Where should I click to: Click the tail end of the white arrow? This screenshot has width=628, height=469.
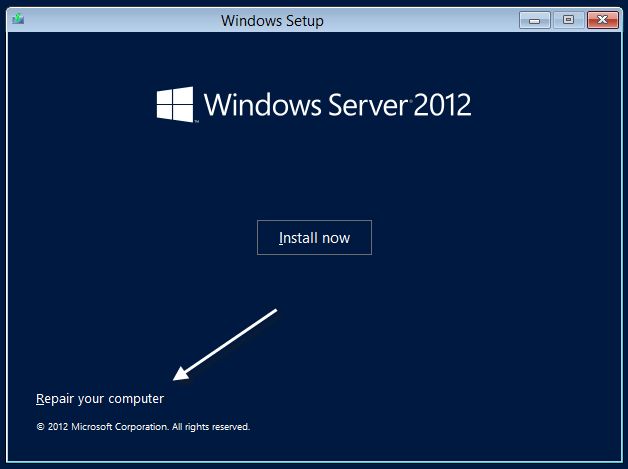coord(274,311)
